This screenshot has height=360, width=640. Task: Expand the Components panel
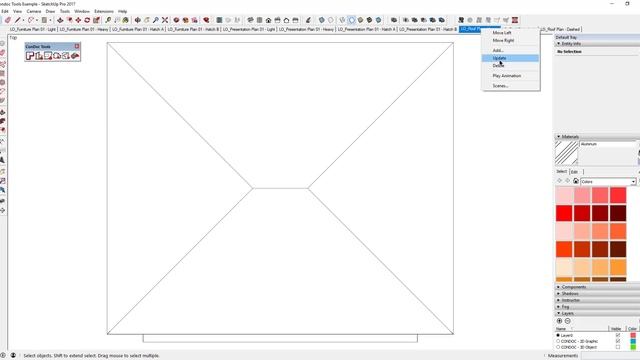[558, 287]
